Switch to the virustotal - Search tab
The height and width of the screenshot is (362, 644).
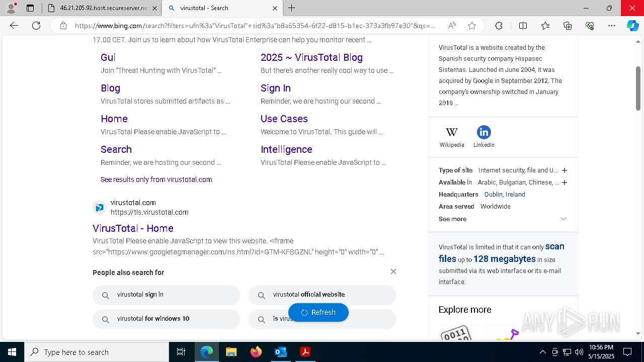(x=221, y=8)
